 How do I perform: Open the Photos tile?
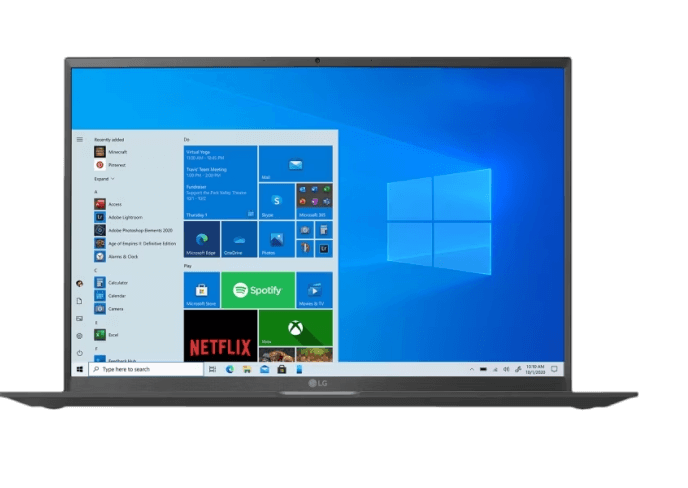(276, 239)
